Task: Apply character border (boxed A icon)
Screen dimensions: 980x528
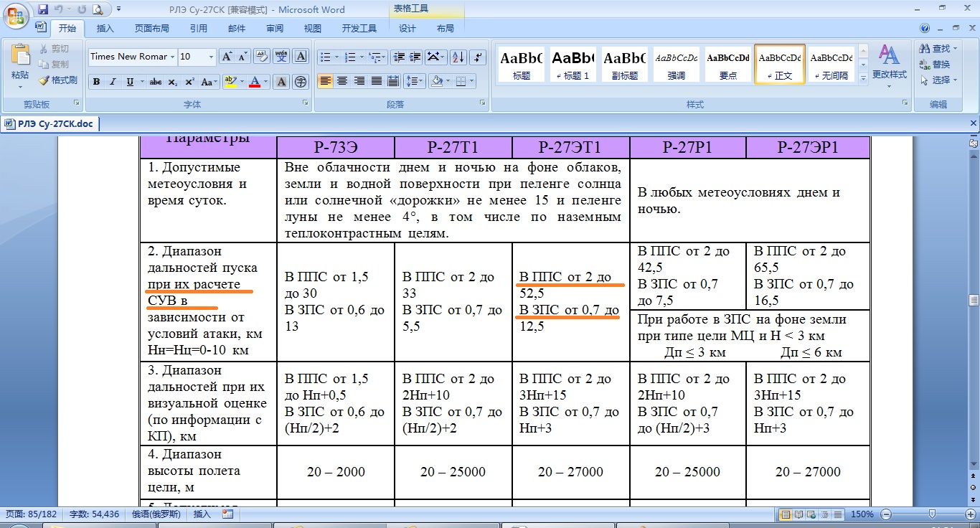Action: click(x=301, y=57)
